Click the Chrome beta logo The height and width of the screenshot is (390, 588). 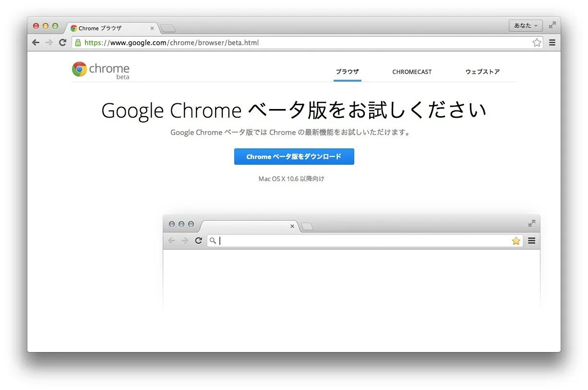(x=101, y=70)
